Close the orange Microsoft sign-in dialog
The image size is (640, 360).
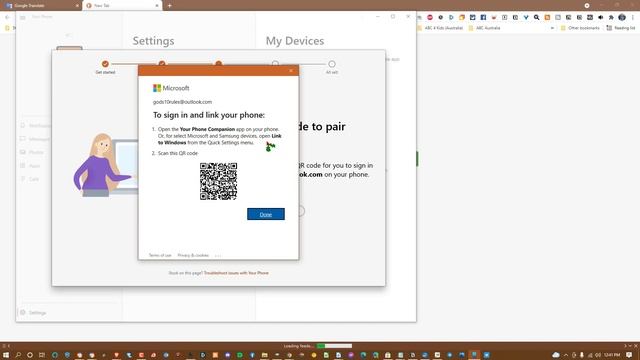291,71
